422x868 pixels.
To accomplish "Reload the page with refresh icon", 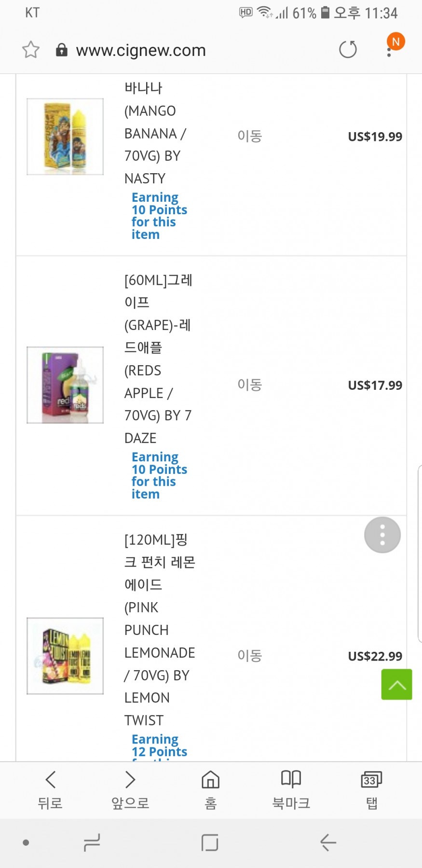I will [x=348, y=49].
